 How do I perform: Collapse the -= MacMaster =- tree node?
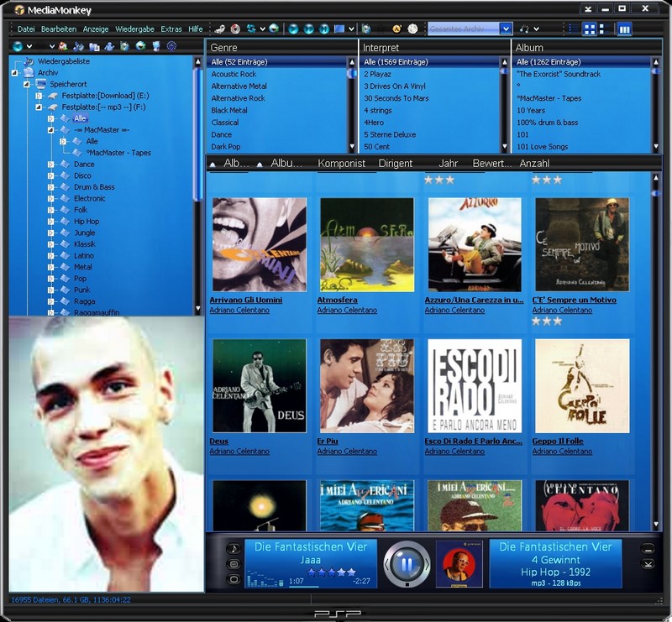(51, 130)
